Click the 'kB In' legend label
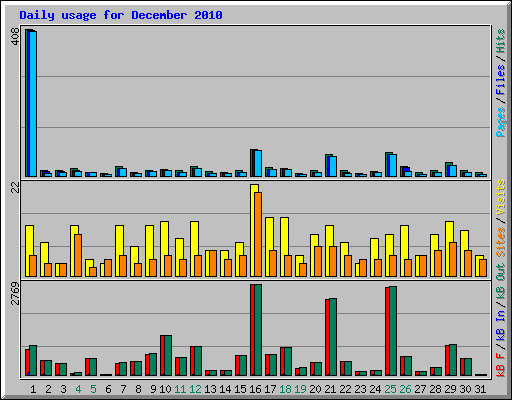Image resolution: width=512 pixels, height=400 pixels. [x=501, y=325]
